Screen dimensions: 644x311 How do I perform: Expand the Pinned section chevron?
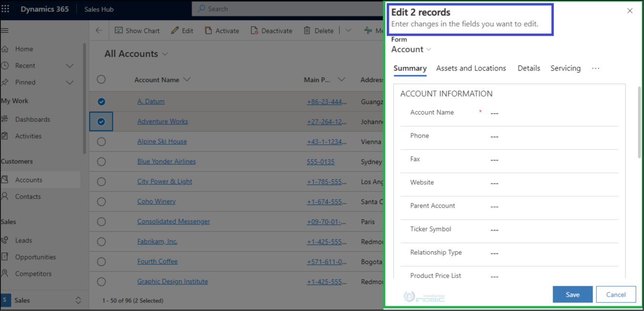click(69, 82)
